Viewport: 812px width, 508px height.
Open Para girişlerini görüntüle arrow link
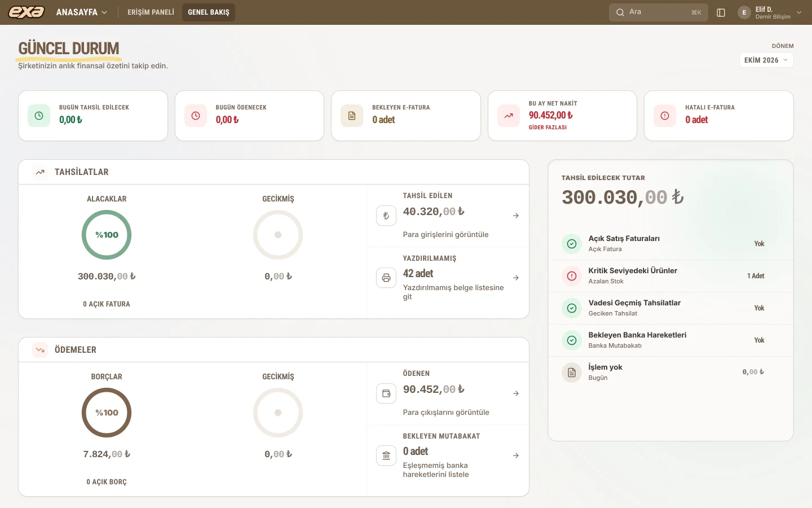[516, 216]
